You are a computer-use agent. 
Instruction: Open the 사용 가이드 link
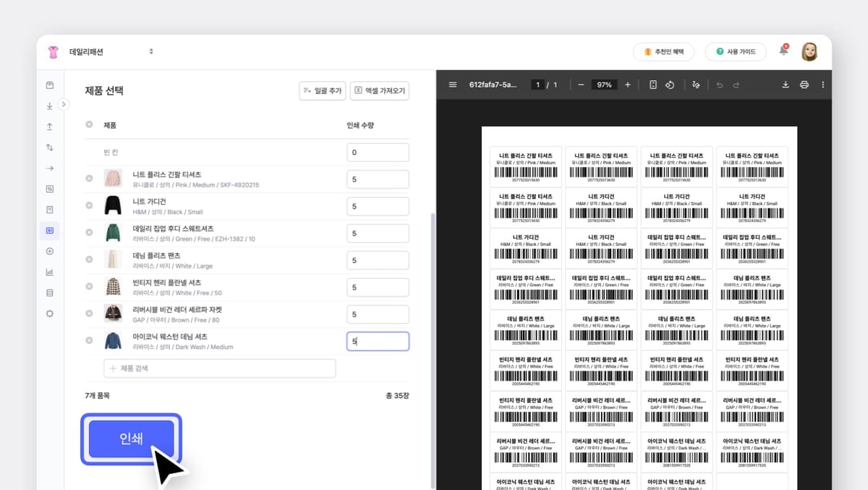(x=735, y=51)
